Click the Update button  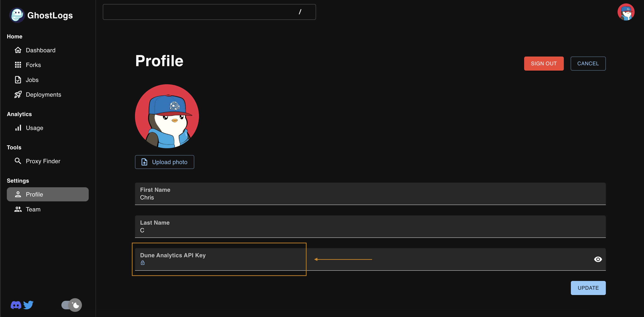588,288
